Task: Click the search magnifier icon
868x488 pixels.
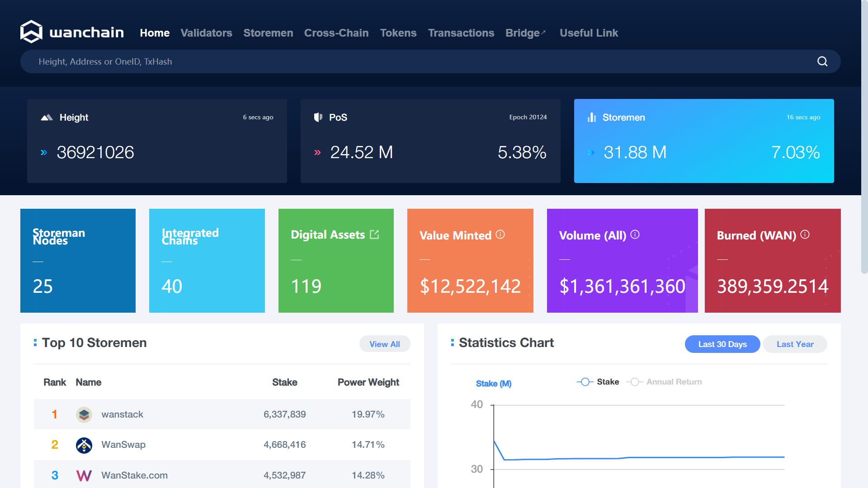Action: tap(822, 61)
